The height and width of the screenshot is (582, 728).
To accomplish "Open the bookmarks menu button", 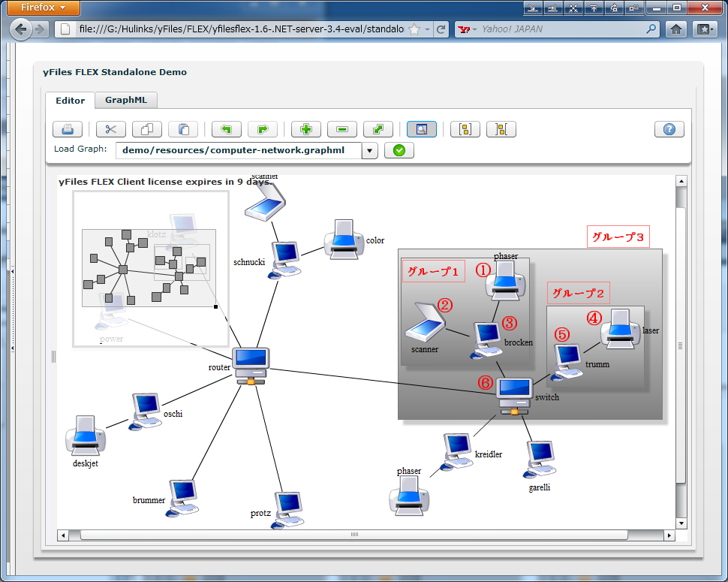I will 705,29.
